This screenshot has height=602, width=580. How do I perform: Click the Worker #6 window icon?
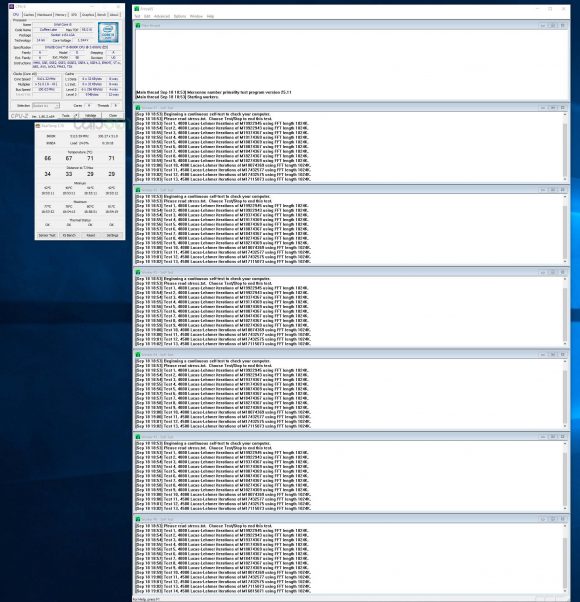click(x=138, y=519)
